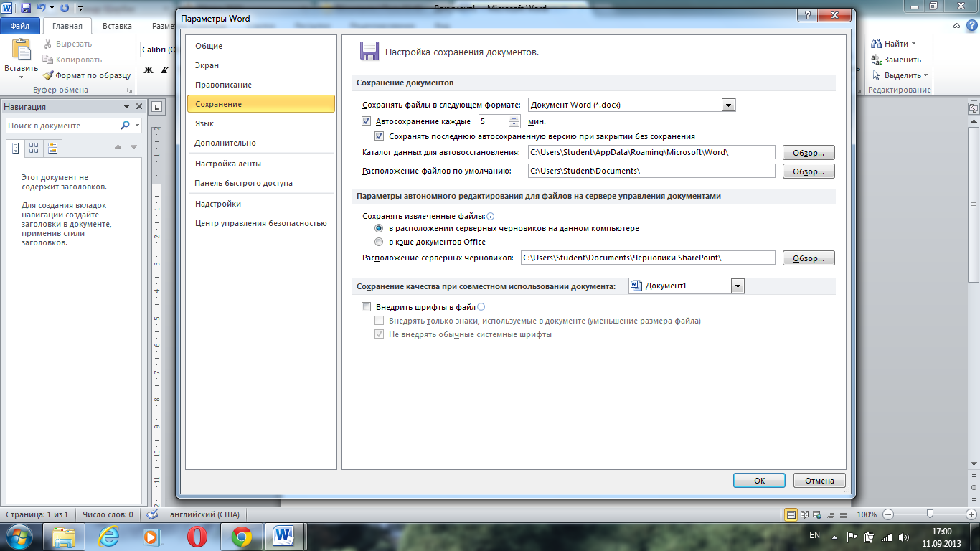This screenshot has height=551, width=980.
Task: Select Full Screen Reading view icon
Action: coord(804,514)
